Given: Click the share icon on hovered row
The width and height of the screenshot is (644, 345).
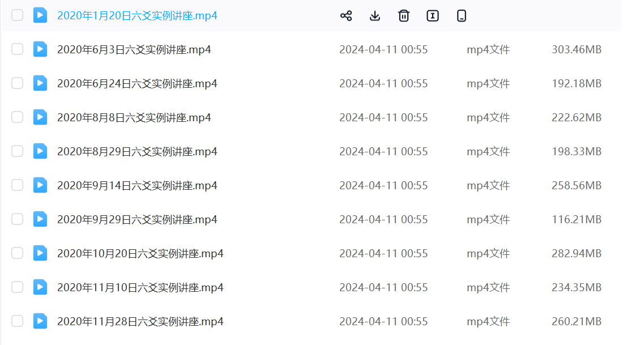Looking at the screenshot, I should pos(346,16).
